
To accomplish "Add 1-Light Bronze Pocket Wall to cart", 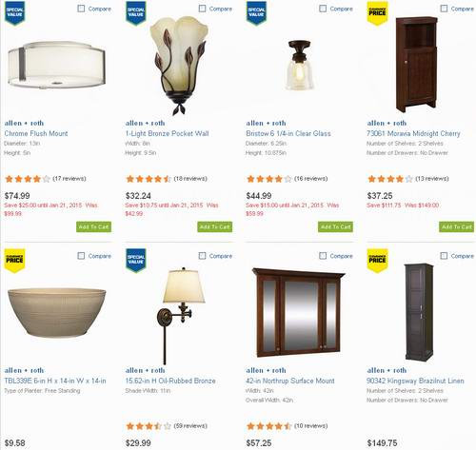I will click(x=215, y=226).
